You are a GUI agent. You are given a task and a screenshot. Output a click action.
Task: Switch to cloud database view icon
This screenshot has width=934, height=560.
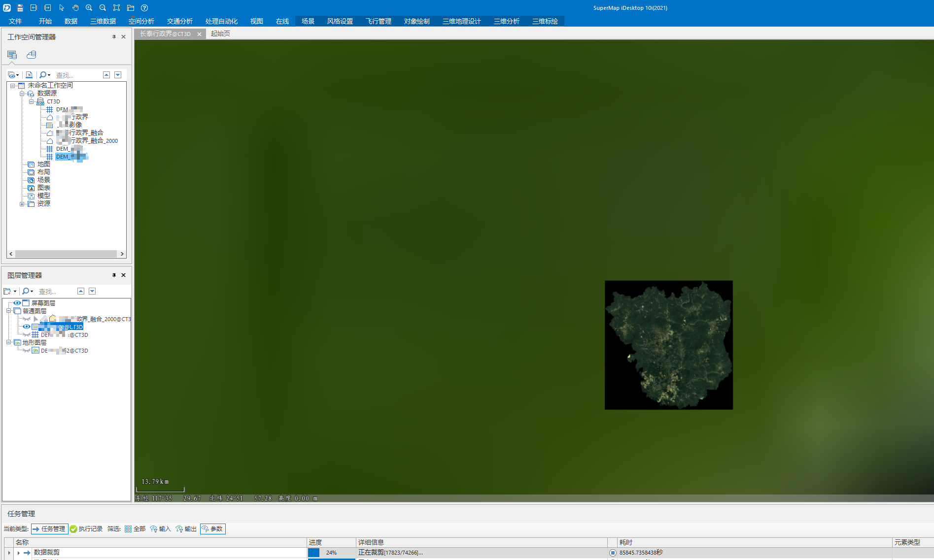pyautogui.click(x=32, y=55)
